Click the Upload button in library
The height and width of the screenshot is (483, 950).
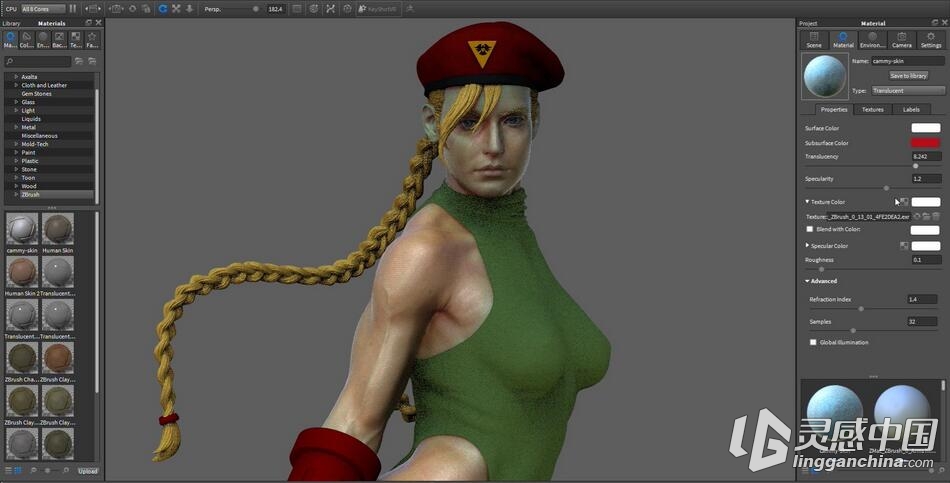[87, 471]
